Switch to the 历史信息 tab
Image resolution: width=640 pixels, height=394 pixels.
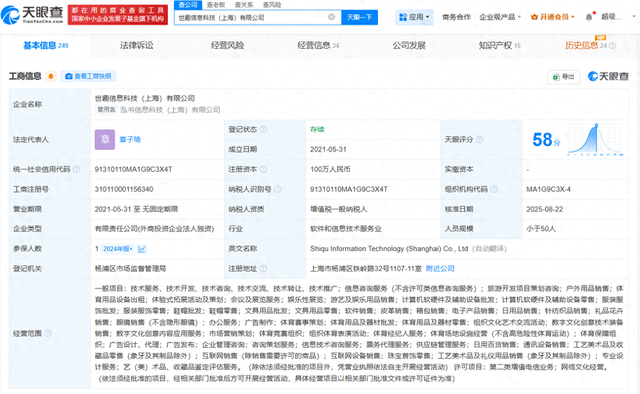point(586,45)
